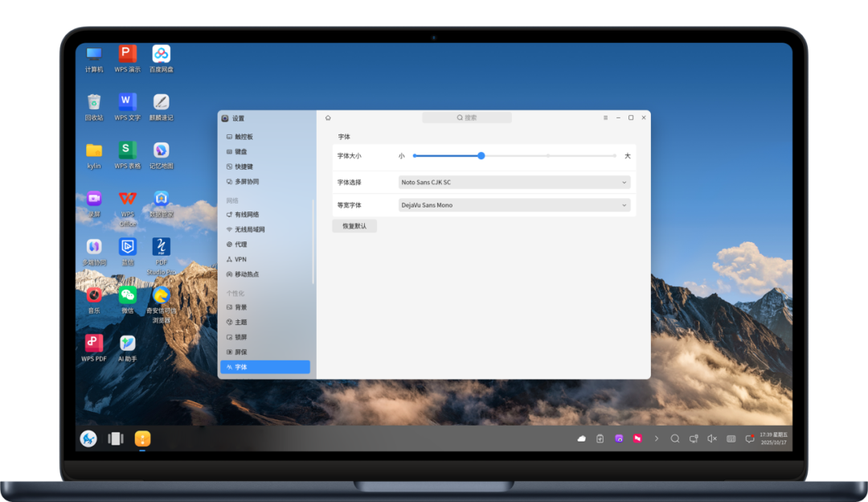Screen dimensions: 868x502
Task: Click the 恢复默认 button
Action: [354, 226]
